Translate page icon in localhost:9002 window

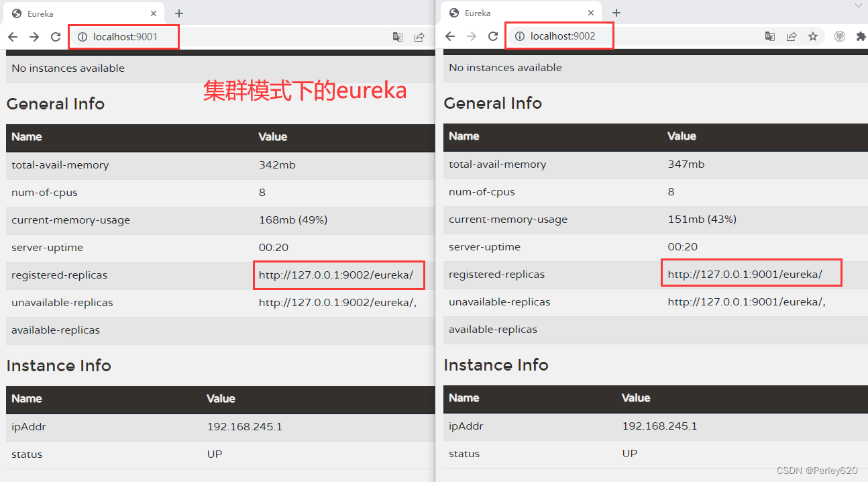tap(770, 36)
